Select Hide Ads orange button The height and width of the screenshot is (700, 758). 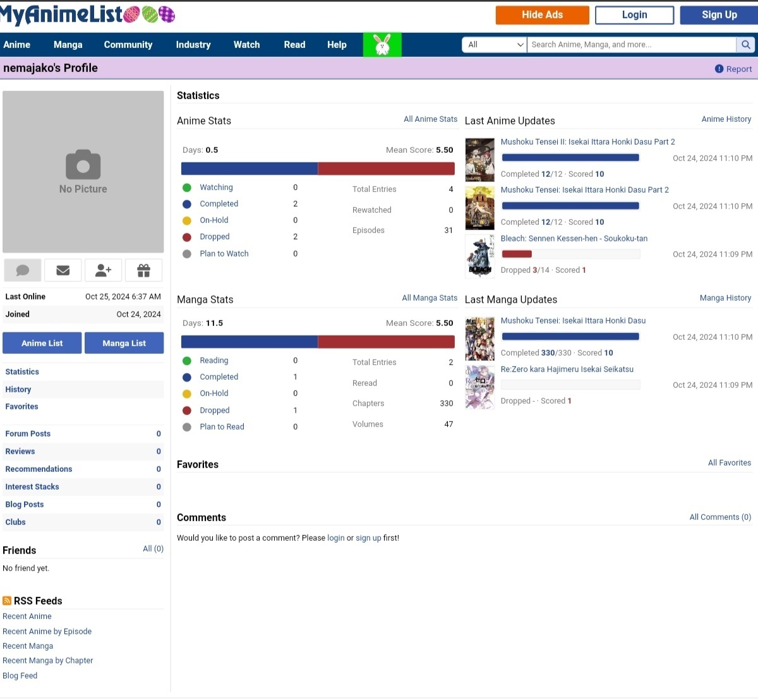coord(542,15)
